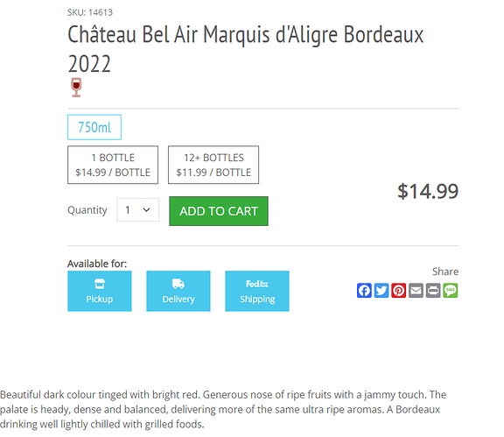Select the FedEx Shipping button

[257, 292]
